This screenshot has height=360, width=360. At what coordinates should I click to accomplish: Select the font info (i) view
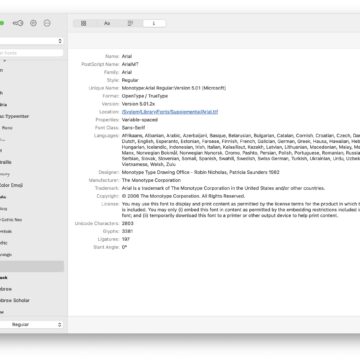(154, 23)
